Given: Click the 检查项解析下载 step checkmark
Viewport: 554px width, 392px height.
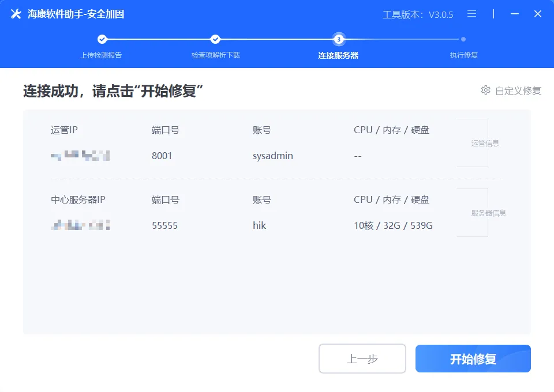Looking at the screenshot, I should click(x=215, y=39).
